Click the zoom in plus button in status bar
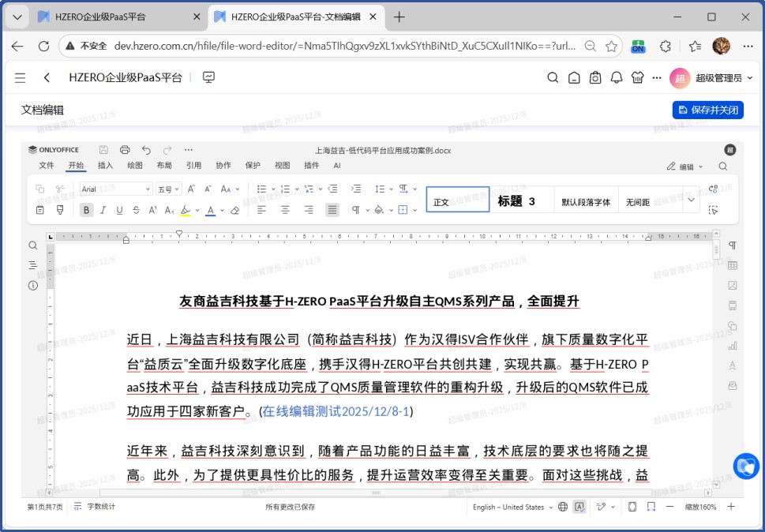The width and height of the screenshot is (765, 532). tap(731, 507)
